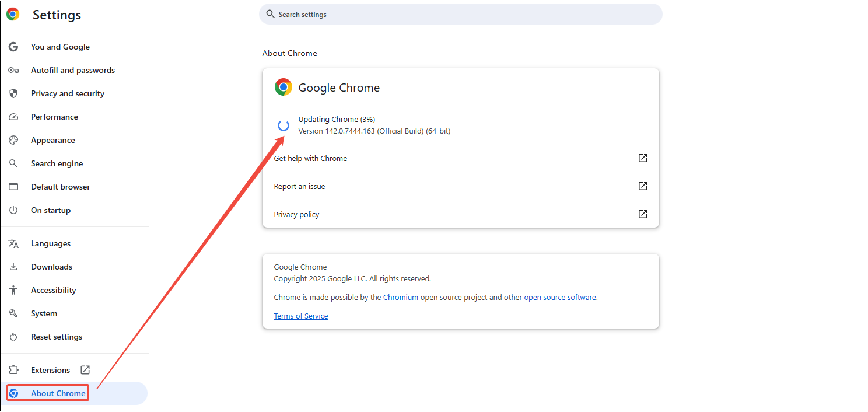
Task: Switch to the Appearance settings section
Action: 53,140
